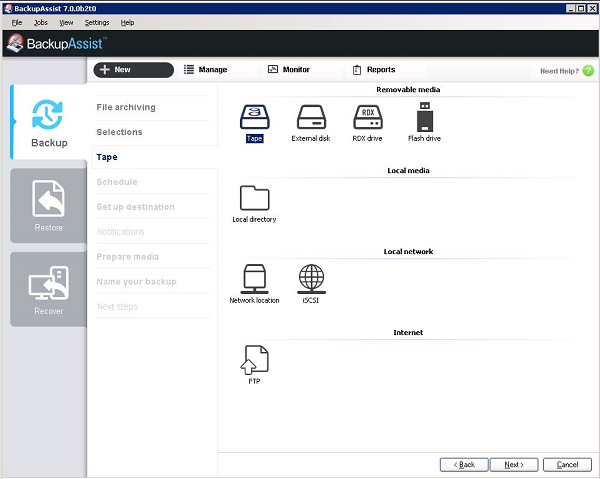
Task: Cancel the backup wizard
Action: coord(567,464)
